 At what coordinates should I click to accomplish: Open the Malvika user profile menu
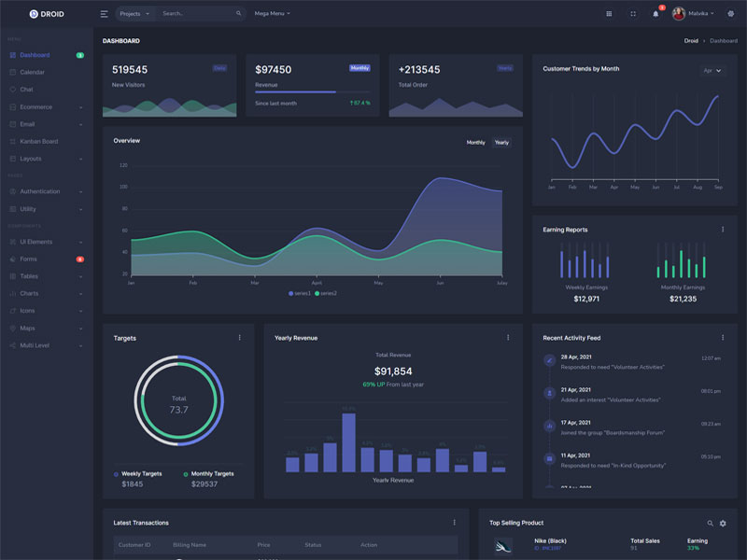(696, 14)
